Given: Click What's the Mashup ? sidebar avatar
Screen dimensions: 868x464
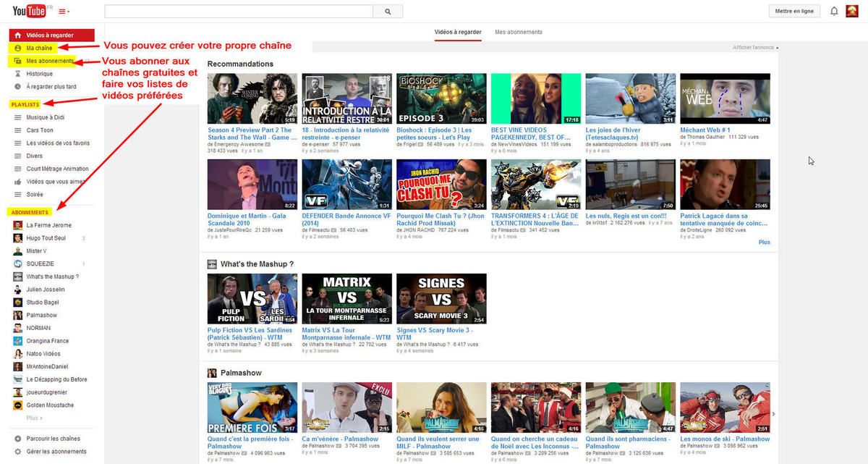Looking at the screenshot, I should pyautogui.click(x=18, y=277).
